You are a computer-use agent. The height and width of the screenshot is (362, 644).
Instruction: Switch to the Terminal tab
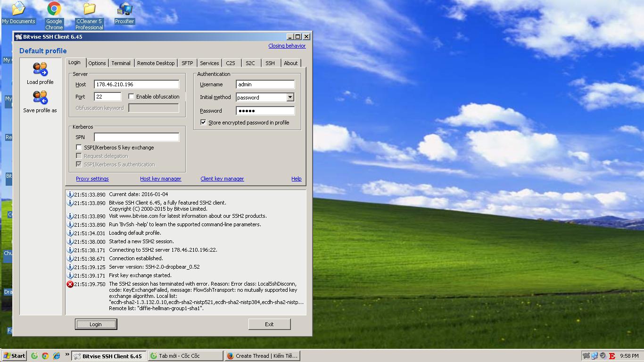pyautogui.click(x=121, y=63)
